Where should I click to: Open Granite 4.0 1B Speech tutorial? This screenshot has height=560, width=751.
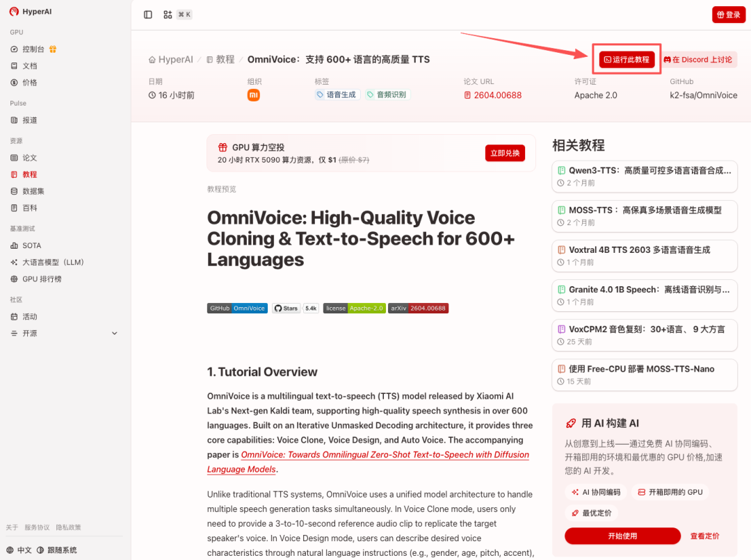[644, 295]
